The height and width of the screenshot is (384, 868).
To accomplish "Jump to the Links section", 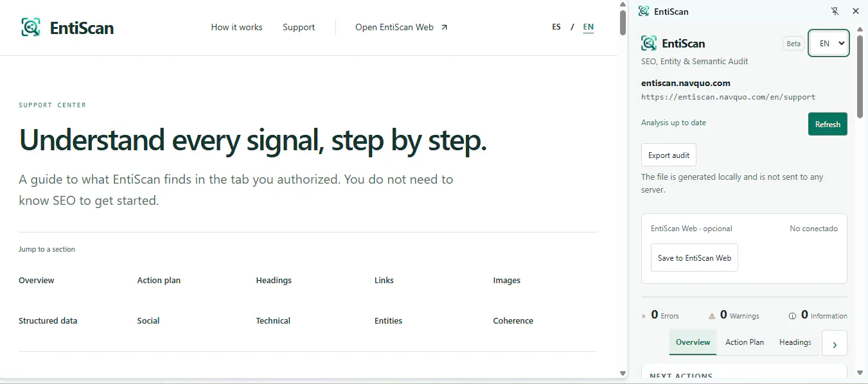I will [384, 281].
